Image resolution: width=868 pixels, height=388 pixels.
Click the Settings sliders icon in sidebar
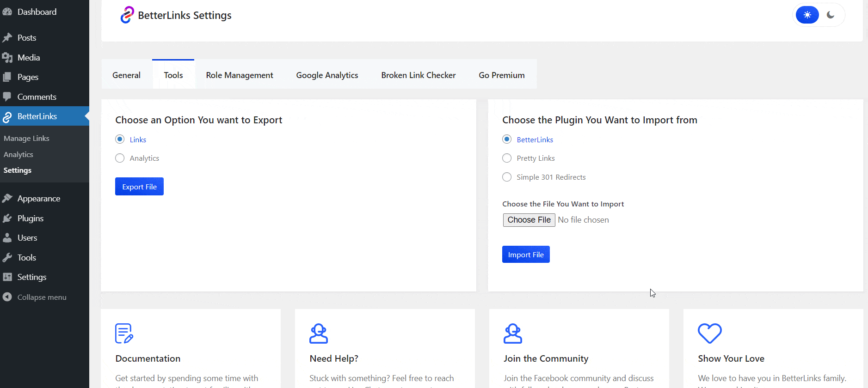(x=7, y=277)
